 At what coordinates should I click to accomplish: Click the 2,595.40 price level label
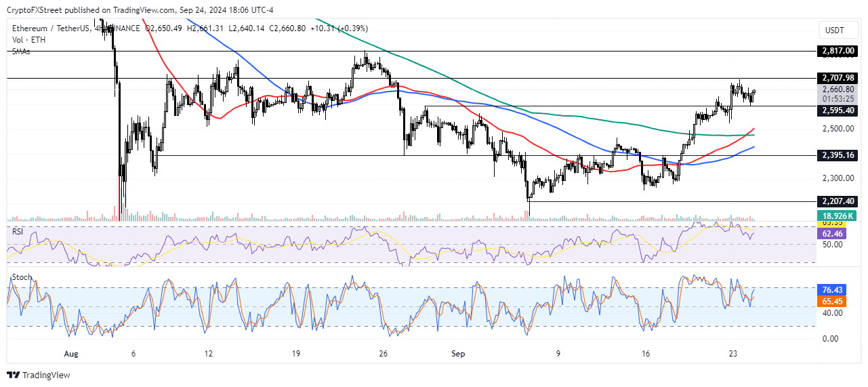tap(838, 109)
